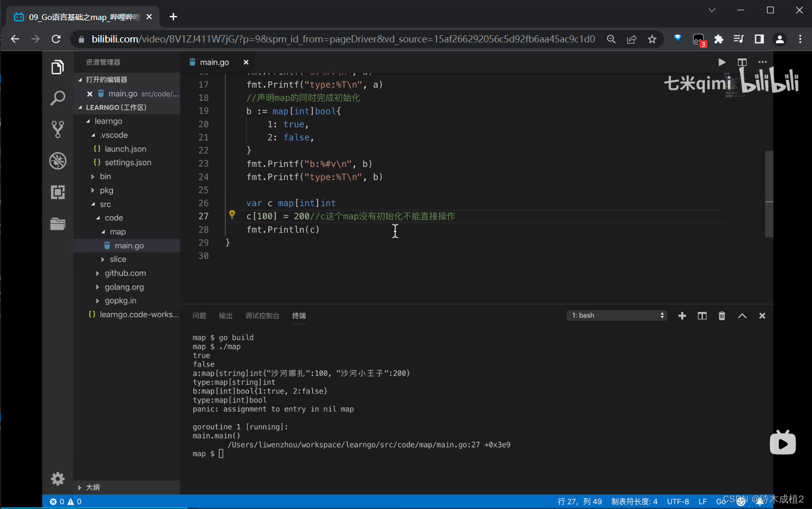Open the browser Extensions puzzle icon
Image resolution: width=812 pixels, height=509 pixels.
tap(719, 39)
